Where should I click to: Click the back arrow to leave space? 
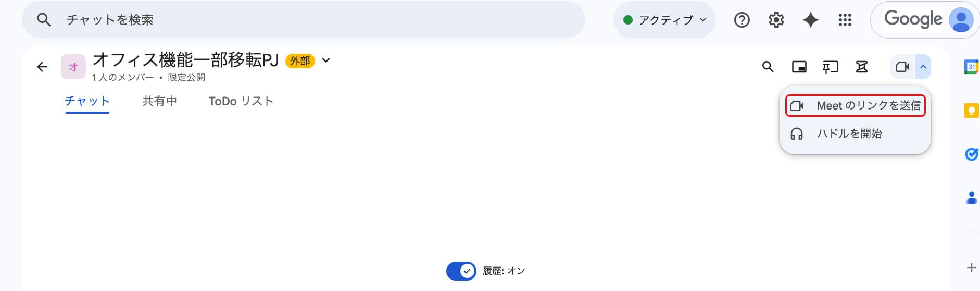(42, 67)
